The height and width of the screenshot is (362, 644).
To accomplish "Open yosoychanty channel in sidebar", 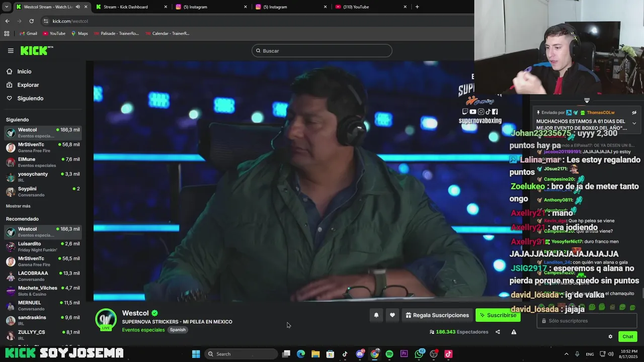I will pyautogui.click(x=43, y=176).
